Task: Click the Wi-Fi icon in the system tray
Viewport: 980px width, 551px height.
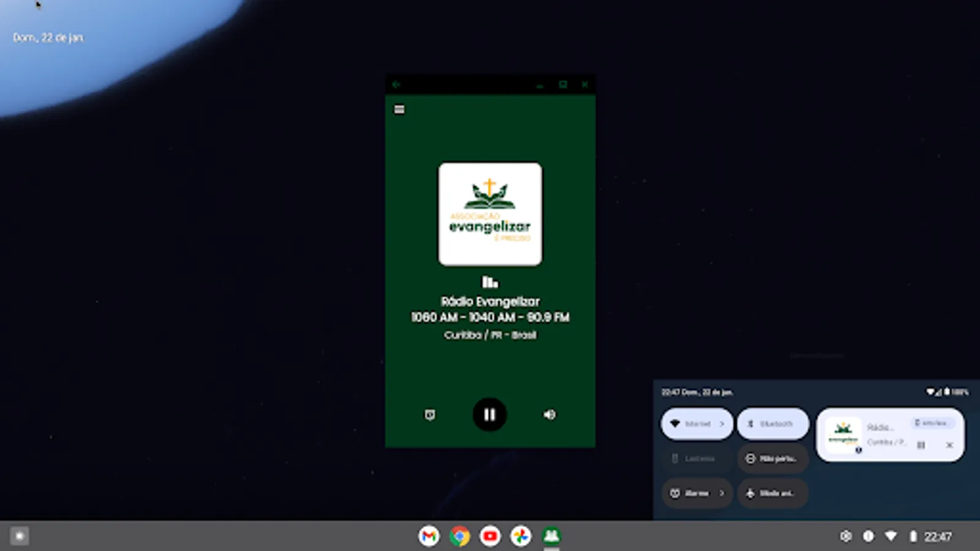Action: pyautogui.click(x=891, y=536)
